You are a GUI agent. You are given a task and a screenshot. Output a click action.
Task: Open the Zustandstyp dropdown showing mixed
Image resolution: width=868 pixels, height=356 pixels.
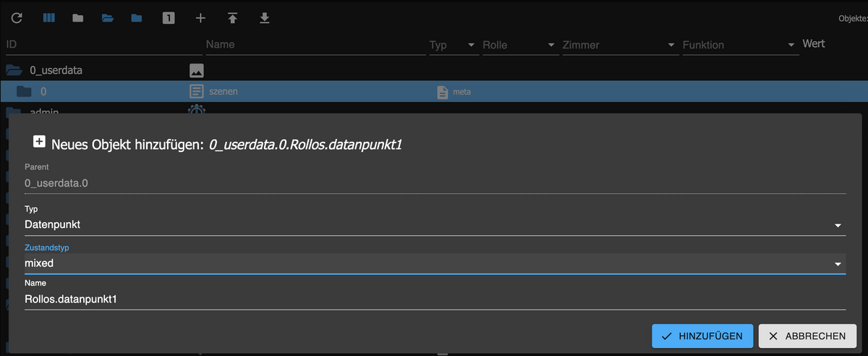point(434,263)
